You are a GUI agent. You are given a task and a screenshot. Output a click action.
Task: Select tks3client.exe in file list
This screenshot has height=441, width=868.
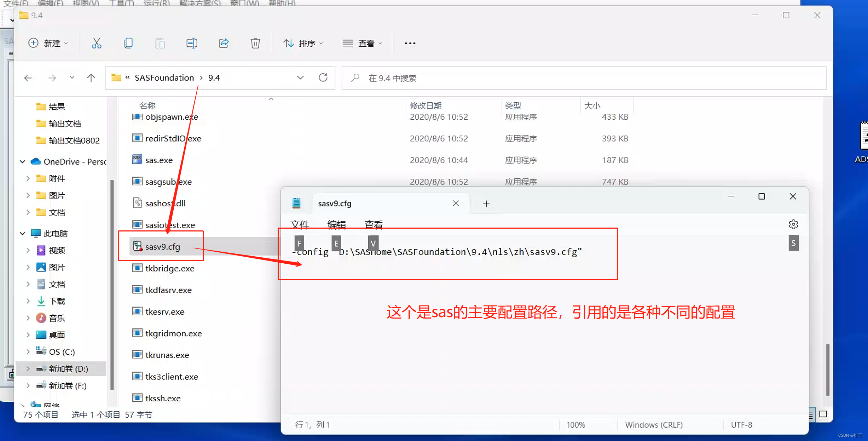click(x=165, y=377)
